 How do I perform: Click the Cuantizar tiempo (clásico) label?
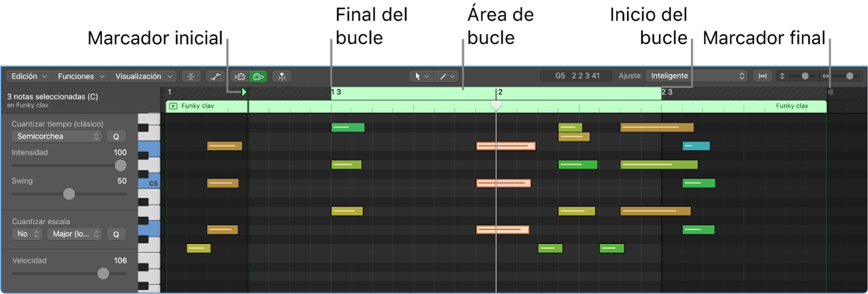click(57, 124)
